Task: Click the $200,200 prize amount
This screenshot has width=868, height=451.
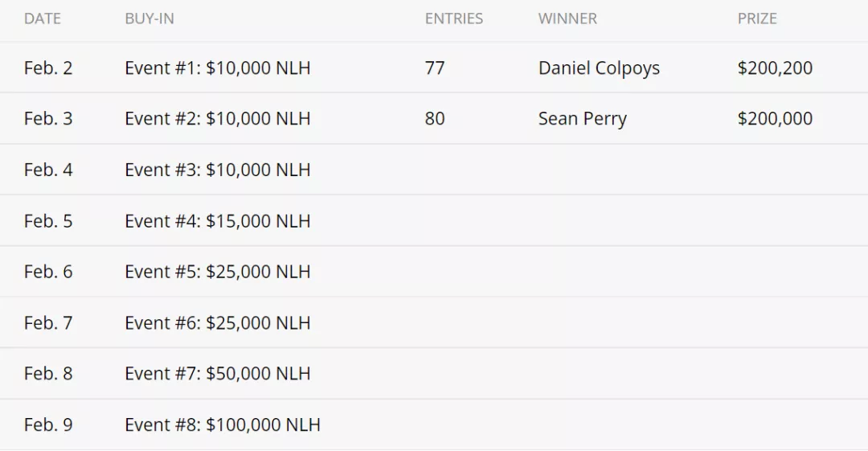Action: (775, 68)
